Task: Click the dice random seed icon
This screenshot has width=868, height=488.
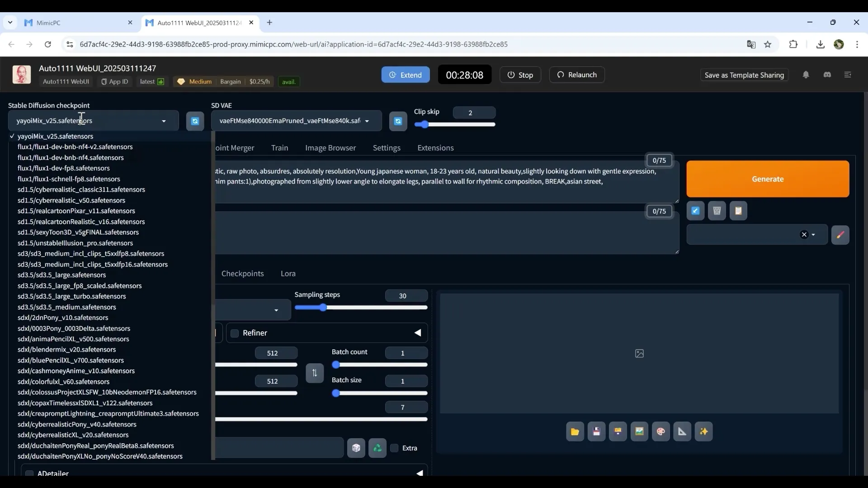Action: pyautogui.click(x=356, y=448)
